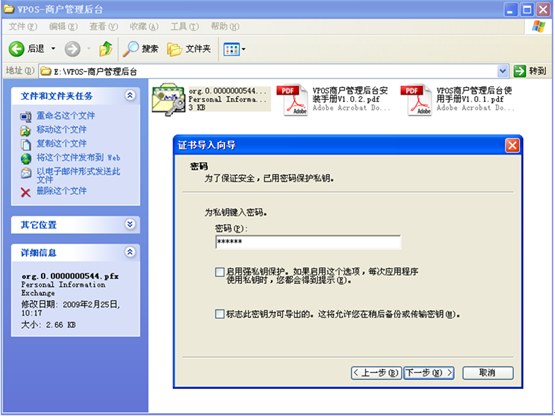
Task: Enable strong private key protection checkbox
Action: pyautogui.click(x=220, y=272)
